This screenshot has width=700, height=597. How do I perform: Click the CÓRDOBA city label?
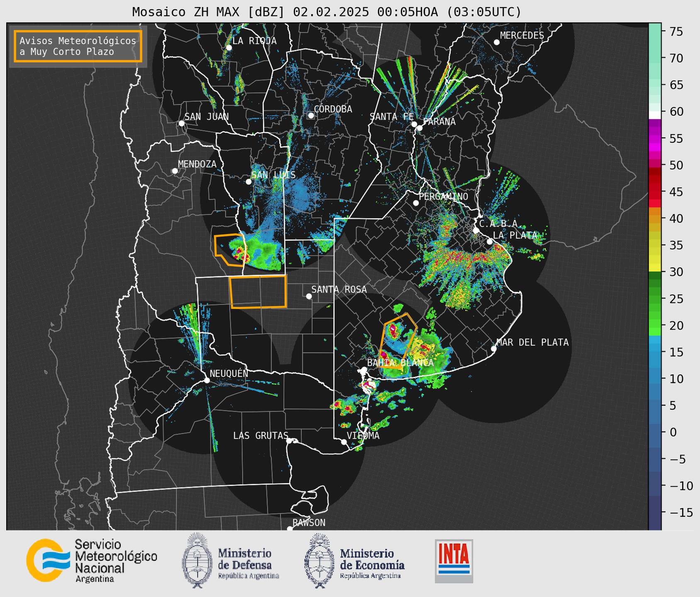(333, 109)
